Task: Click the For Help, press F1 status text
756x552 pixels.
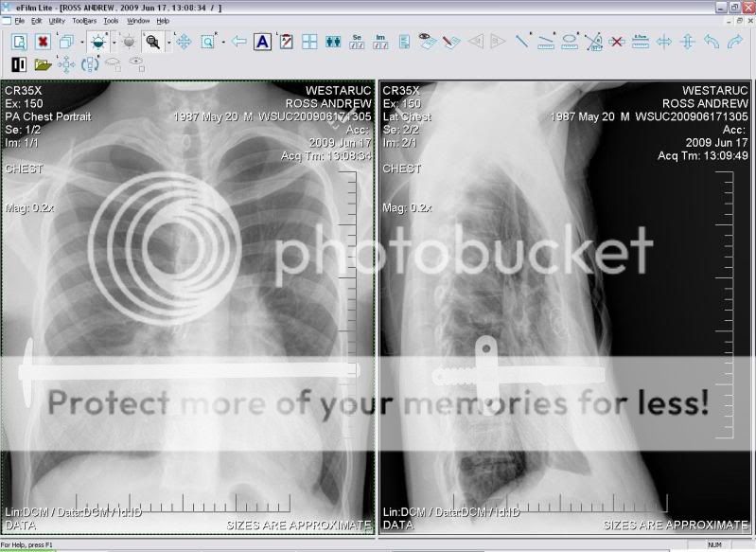Action: coord(26,544)
